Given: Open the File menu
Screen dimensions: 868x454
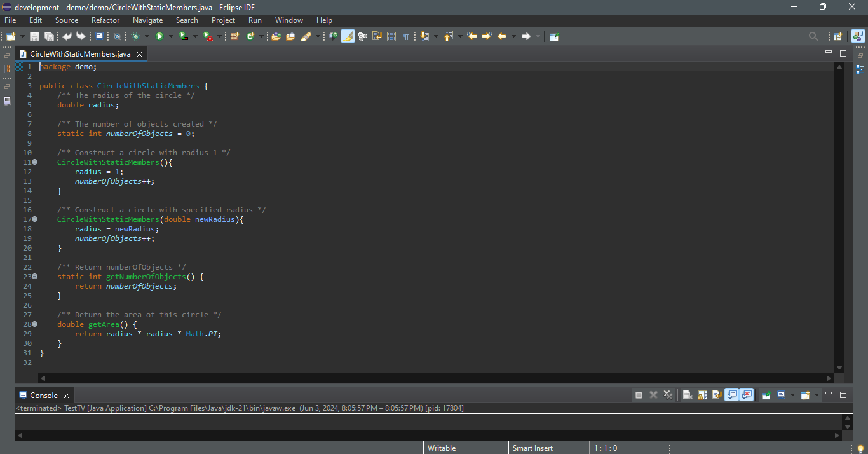Looking at the screenshot, I should (x=10, y=20).
